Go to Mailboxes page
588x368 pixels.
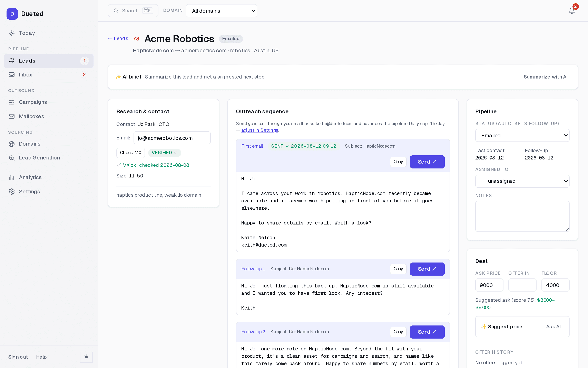49,116
